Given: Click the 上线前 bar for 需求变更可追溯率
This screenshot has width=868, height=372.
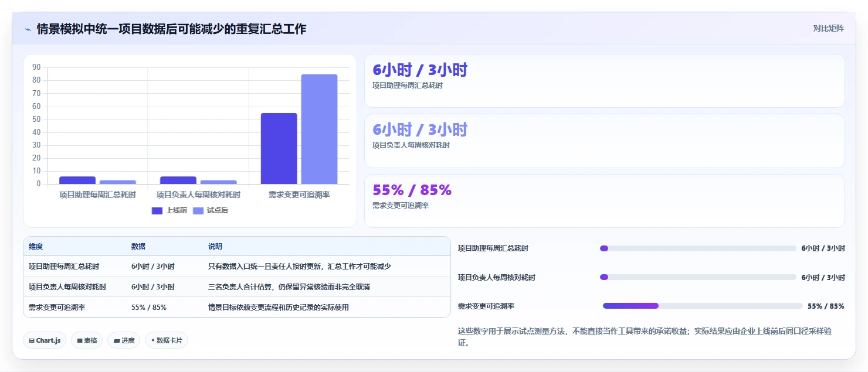Looking at the screenshot, I should [x=279, y=148].
